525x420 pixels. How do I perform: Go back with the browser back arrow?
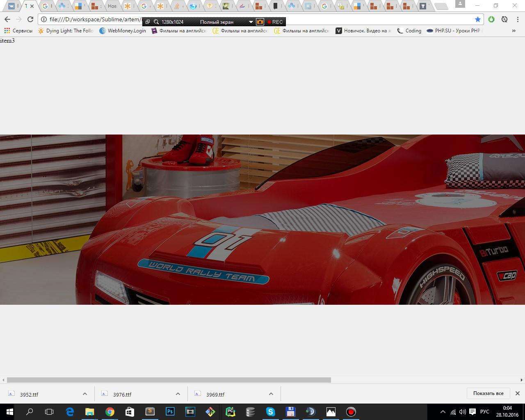pos(7,19)
